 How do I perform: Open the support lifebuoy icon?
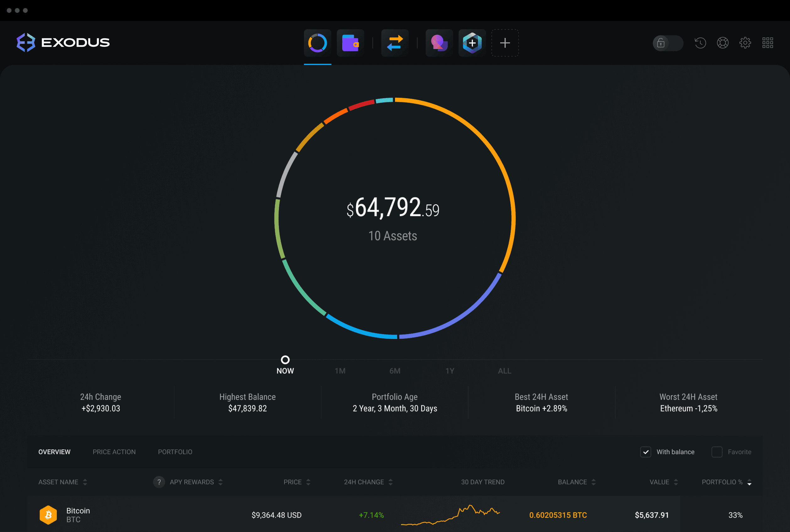[x=722, y=43]
